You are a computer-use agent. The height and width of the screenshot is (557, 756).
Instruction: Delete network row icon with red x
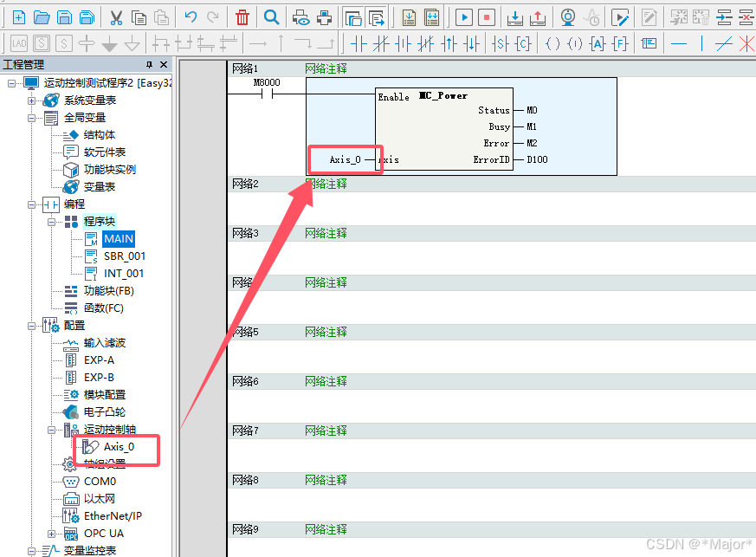(x=746, y=18)
